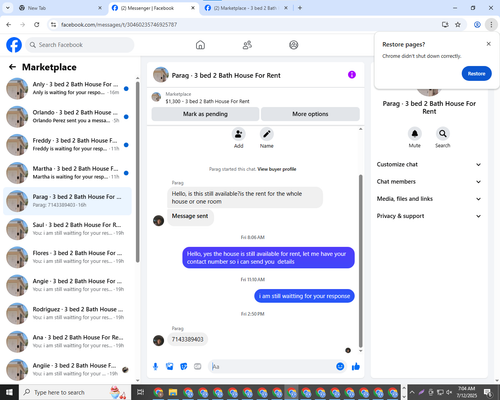This screenshot has width=500, height=400.
Task: Click the Name pencil icon
Action: click(267, 134)
